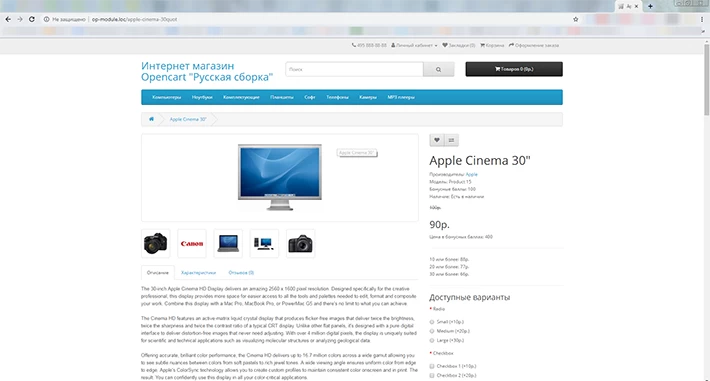Go to home via breadcrumb house icon
This screenshot has width=710, height=381.
[x=151, y=119]
